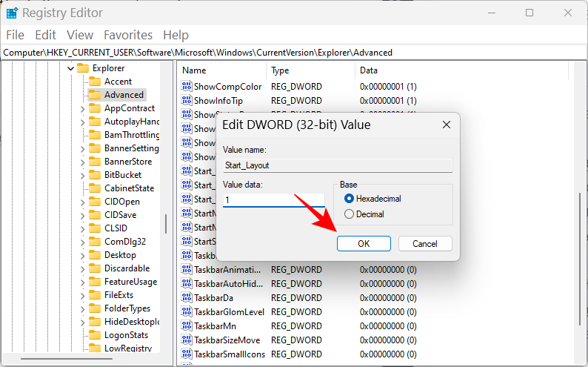Click the Accent folder icon in tree
588x367 pixels.
(x=94, y=82)
